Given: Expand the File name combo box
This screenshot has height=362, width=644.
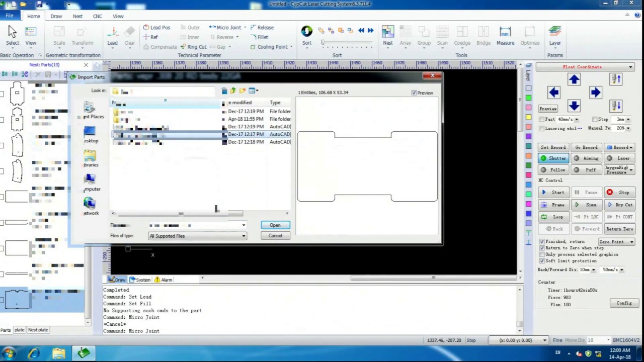Looking at the screenshot, I should 244,225.
